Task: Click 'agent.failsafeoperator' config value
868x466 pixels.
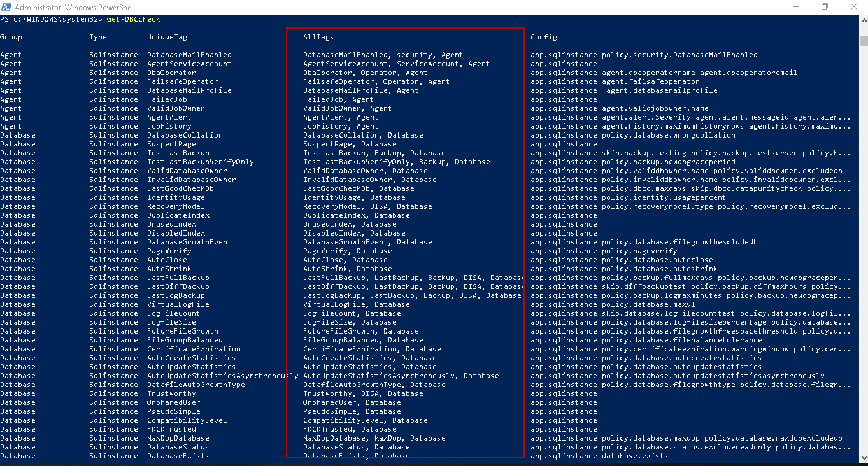Action: pos(651,81)
